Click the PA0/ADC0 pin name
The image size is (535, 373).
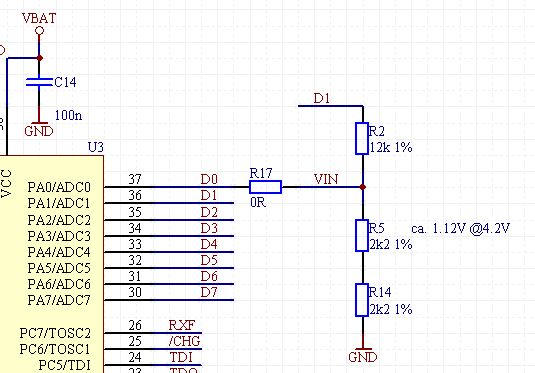pyautogui.click(x=59, y=187)
